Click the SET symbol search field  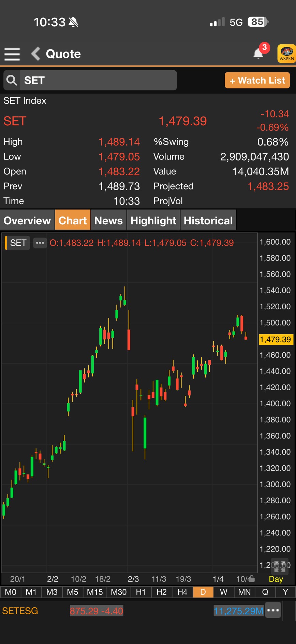98,80
